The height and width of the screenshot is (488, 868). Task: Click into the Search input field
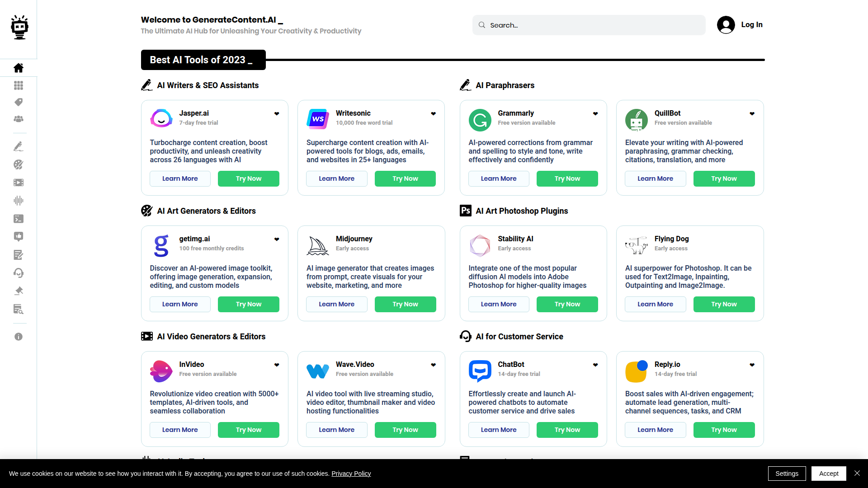coord(589,25)
